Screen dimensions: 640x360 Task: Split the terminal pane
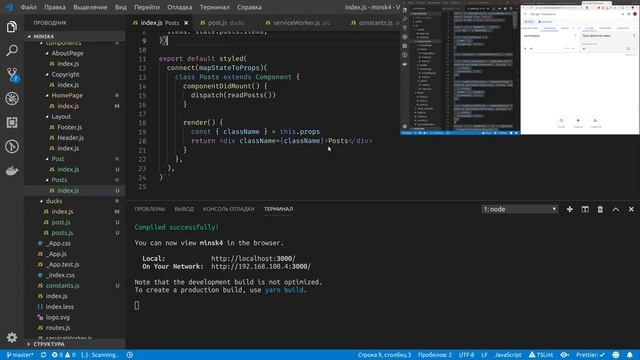click(585, 209)
